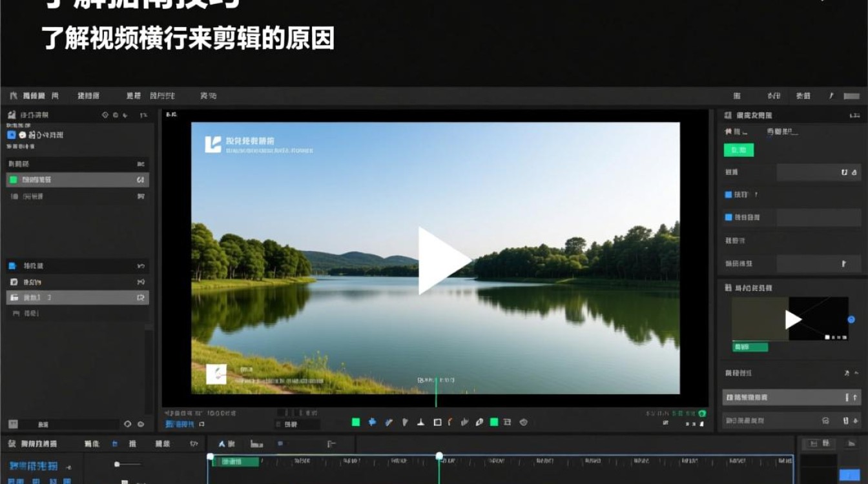Click the white start marker at the timeline's left edge

[x=210, y=456]
